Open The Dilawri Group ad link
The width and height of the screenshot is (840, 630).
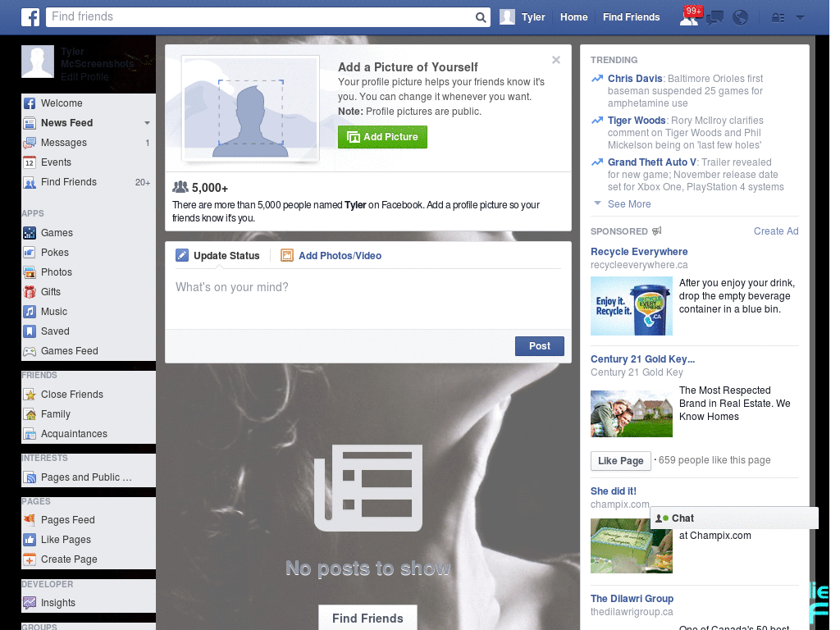coord(632,599)
